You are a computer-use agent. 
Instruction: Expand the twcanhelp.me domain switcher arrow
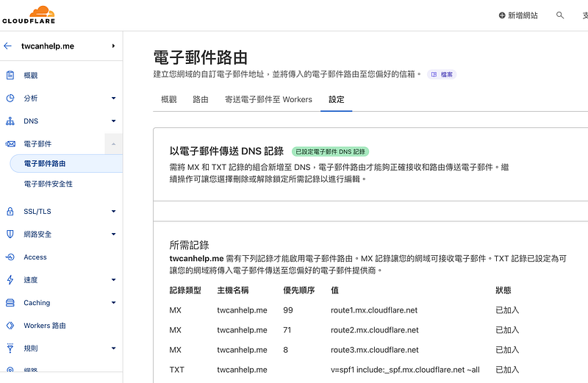pos(113,46)
